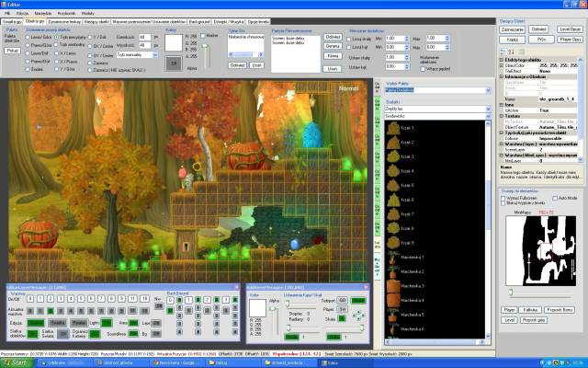This screenshot has width=588, height=368.
Task: Open the Środowisko category dropdown
Action: pos(437,117)
